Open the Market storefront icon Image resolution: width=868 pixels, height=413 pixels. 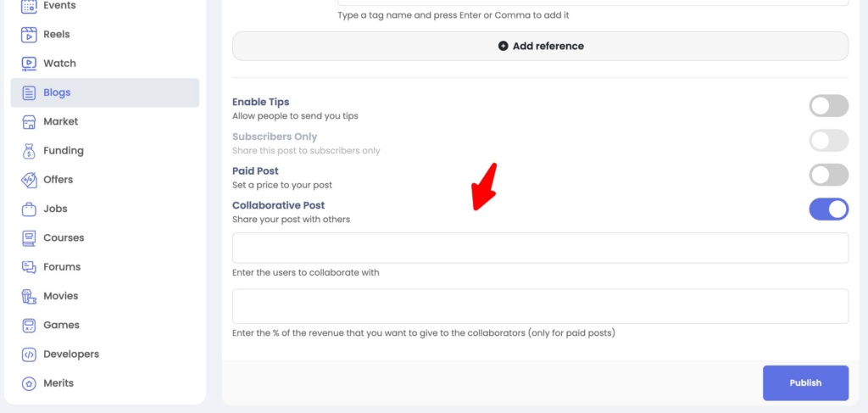(29, 121)
